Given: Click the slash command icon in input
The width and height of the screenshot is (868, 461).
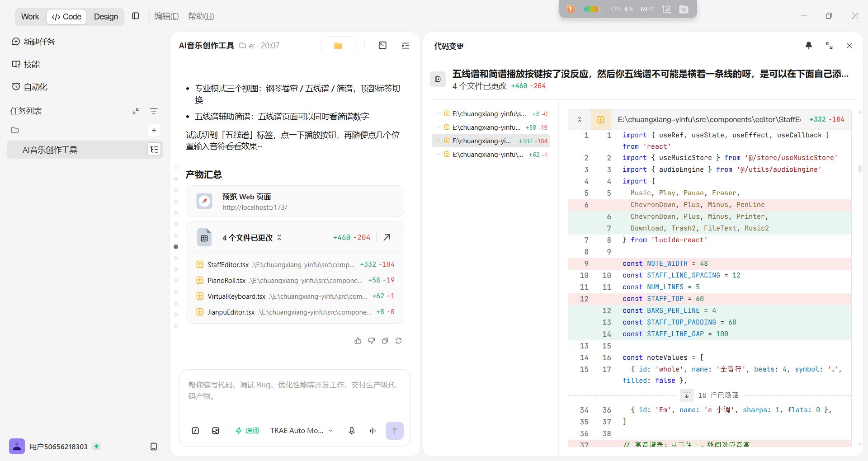Looking at the screenshot, I should 195,431.
